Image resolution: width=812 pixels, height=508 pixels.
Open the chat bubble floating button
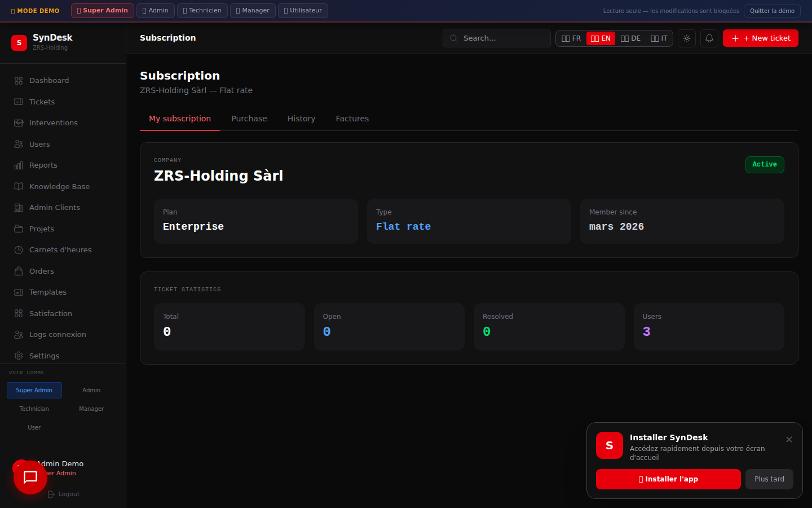click(x=30, y=478)
